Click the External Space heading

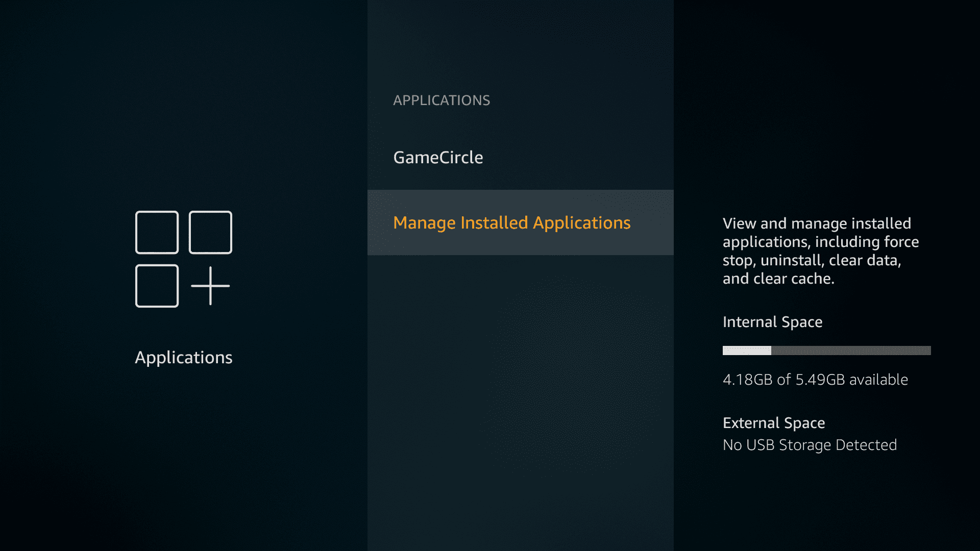point(774,422)
